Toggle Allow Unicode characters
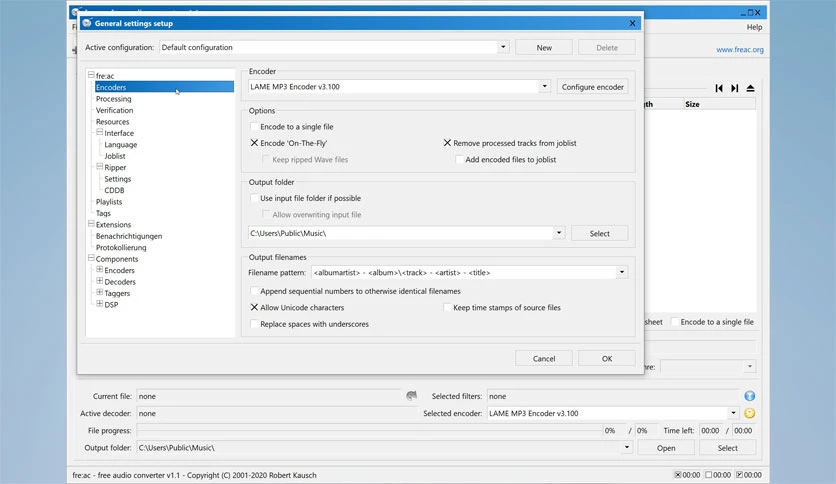The width and height of the screenshot is (836, 484). (x=254, y=308)
